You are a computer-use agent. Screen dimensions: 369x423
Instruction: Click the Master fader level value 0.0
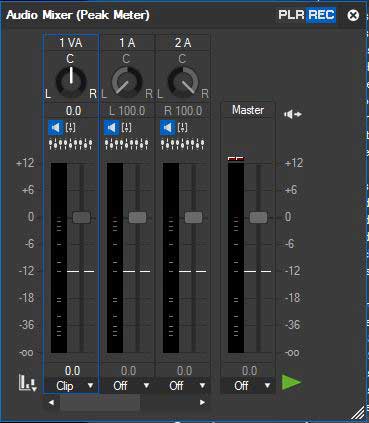(x=249, y=371)
